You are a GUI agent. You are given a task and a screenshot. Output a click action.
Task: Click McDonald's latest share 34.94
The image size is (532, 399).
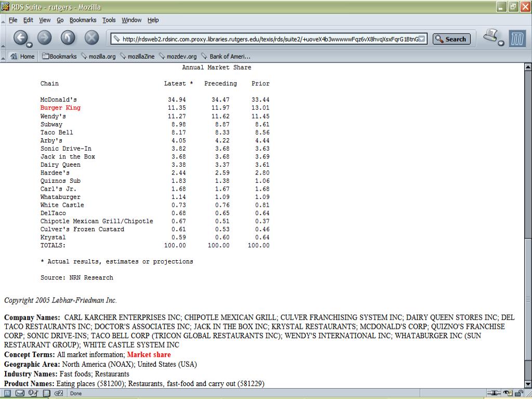pyautogui.click(x=177, y=99)
